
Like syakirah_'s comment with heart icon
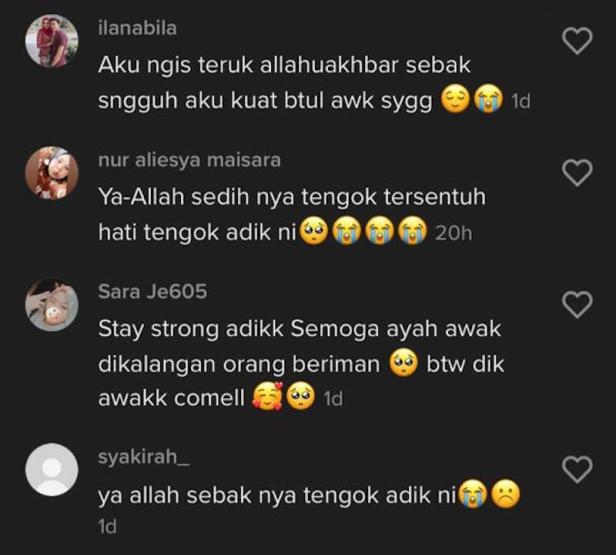tap(577, 469)
